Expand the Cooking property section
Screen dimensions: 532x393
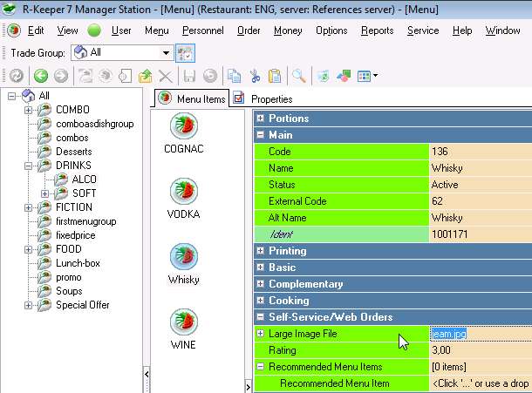260,300
